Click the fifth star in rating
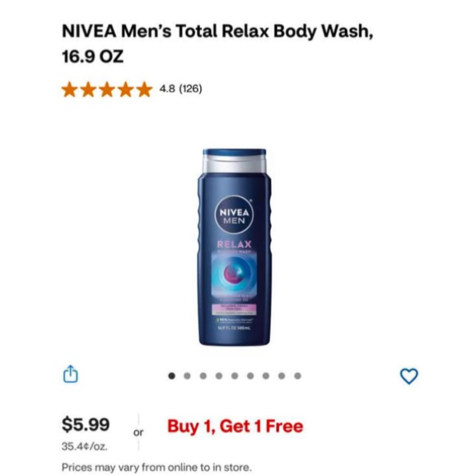476x476 pixels. click(x=144, y=90)
